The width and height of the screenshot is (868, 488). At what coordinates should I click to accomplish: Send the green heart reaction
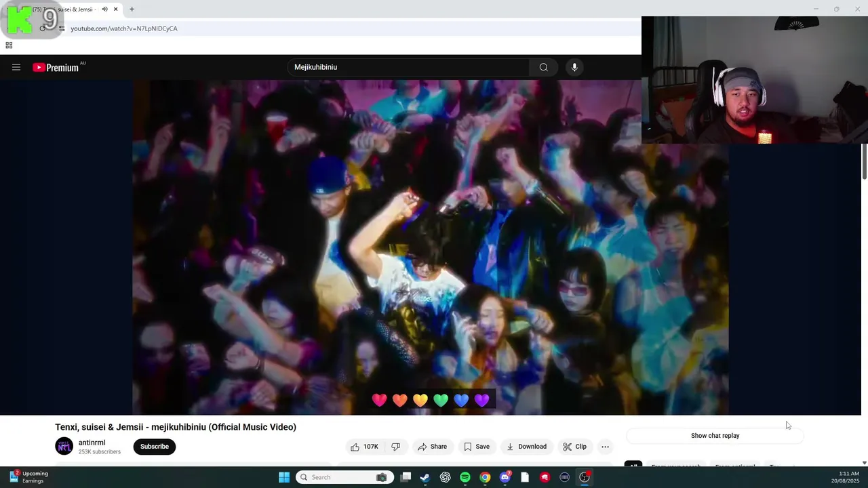[441, 400]
